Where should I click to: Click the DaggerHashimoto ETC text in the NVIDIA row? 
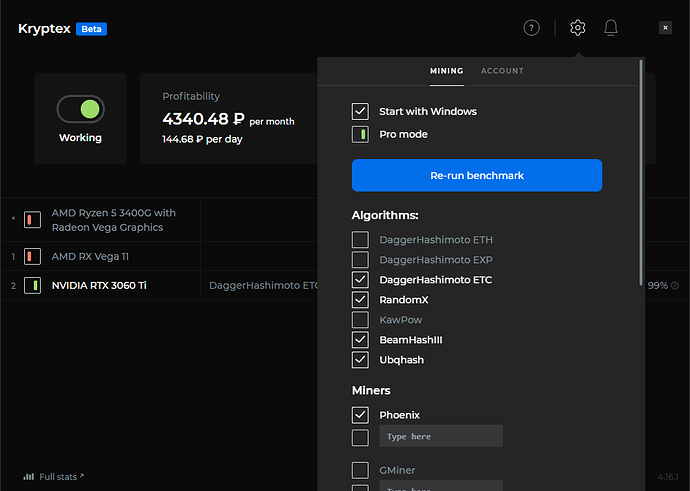263,286
